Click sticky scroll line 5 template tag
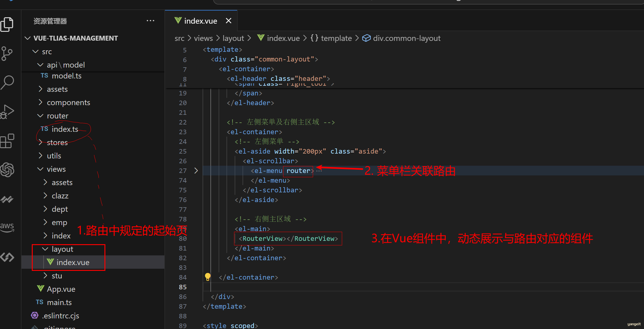This screenshot has height=329, width=644. pos(223,49)
